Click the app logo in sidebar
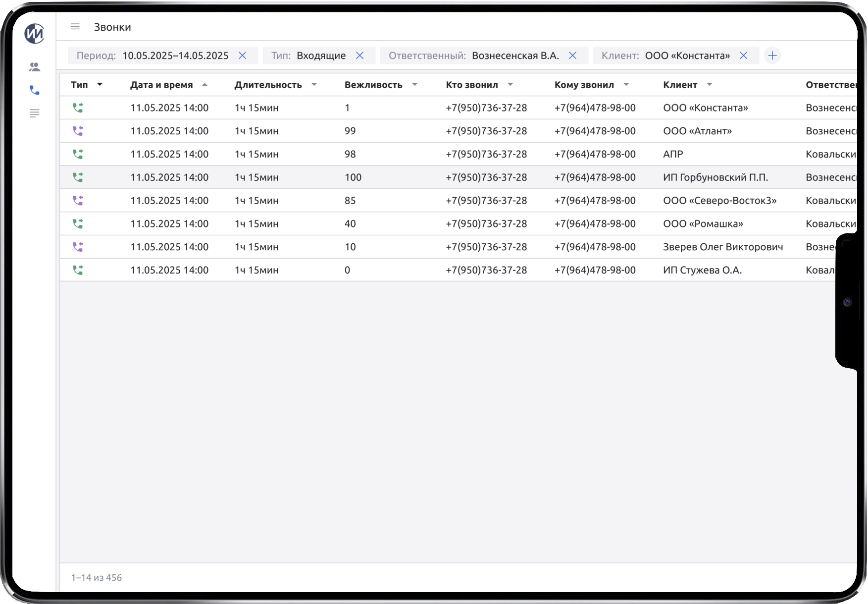The width and height of the screenshot is (868, 604). coord(35,34)
